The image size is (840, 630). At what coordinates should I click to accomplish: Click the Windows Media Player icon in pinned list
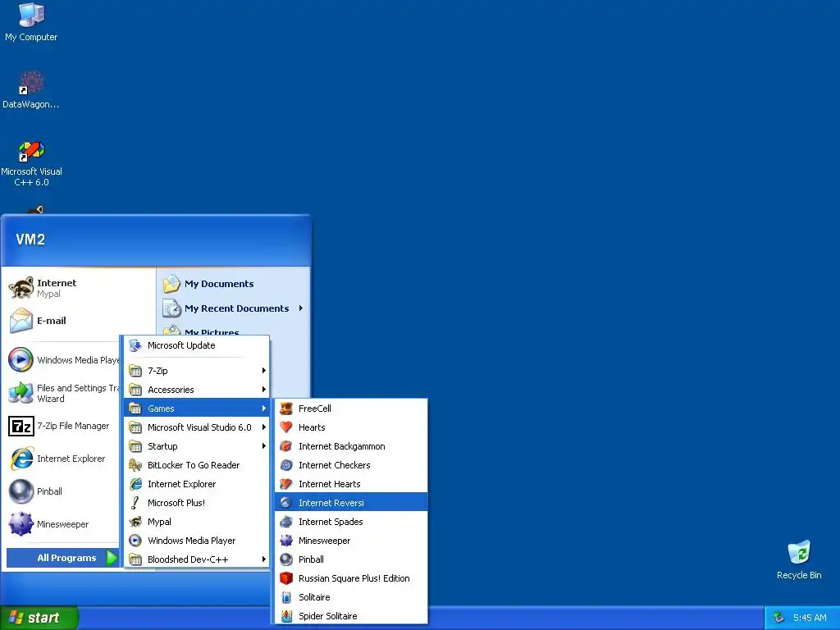coord(21,359)
